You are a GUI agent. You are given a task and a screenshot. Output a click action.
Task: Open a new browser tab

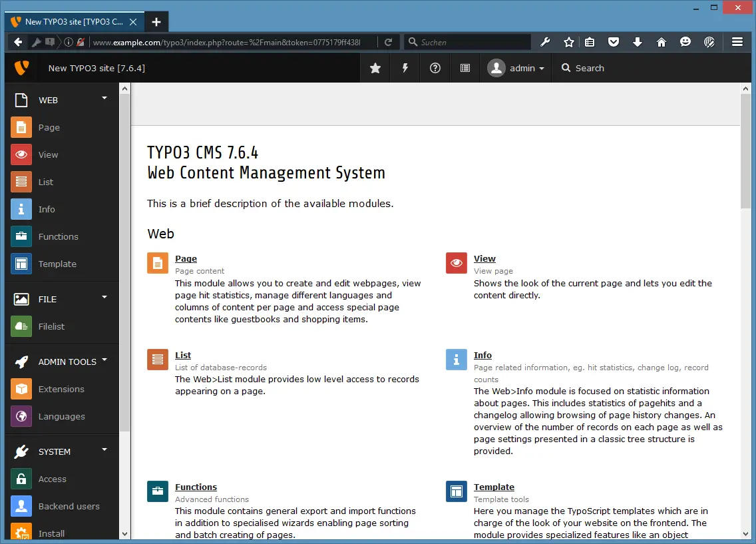tap(156, 22)
